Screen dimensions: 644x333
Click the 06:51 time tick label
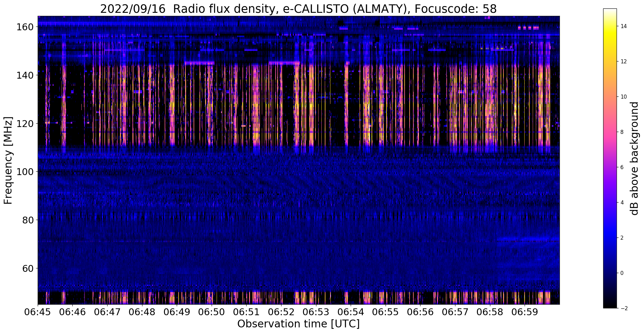click(247, 312)
